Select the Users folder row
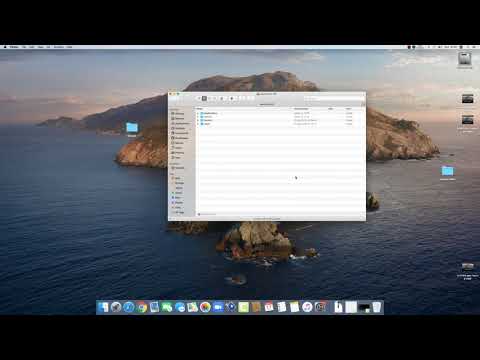Viewport: 480px width, 360px height. click(279, 124)
